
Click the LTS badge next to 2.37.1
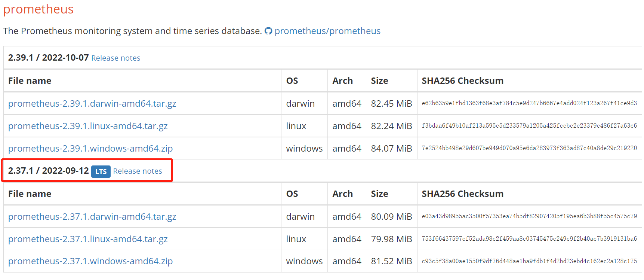(x=101, y=171)
